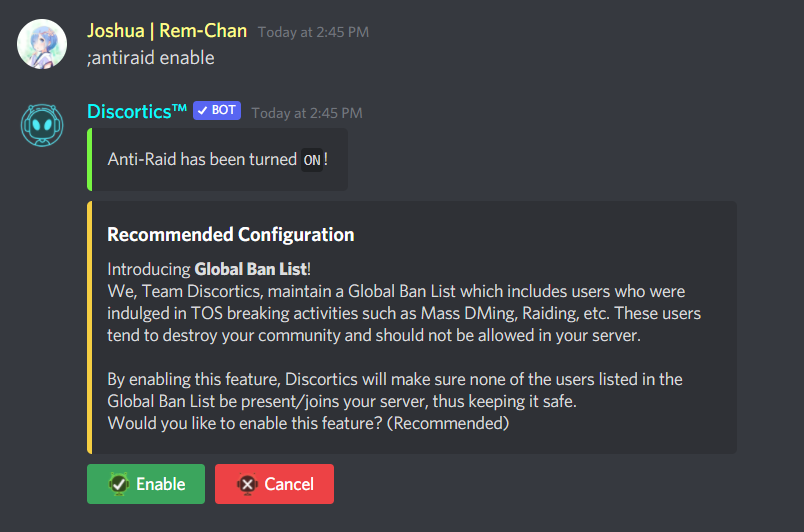This screenshot has width=804, height=532.
Task: Click Joshua's message timestamp Today at 2:45 PM
Action: pos(313,32)
